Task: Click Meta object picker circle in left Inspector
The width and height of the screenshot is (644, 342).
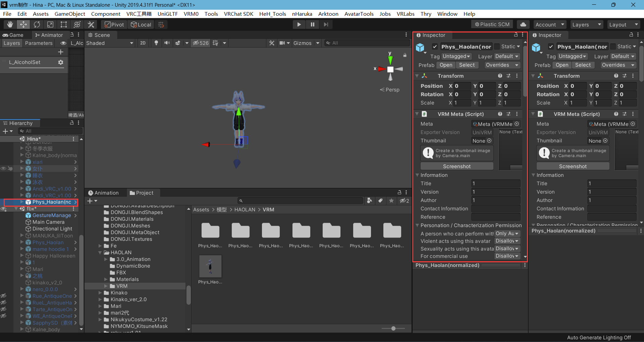Action: coord(517,124)
